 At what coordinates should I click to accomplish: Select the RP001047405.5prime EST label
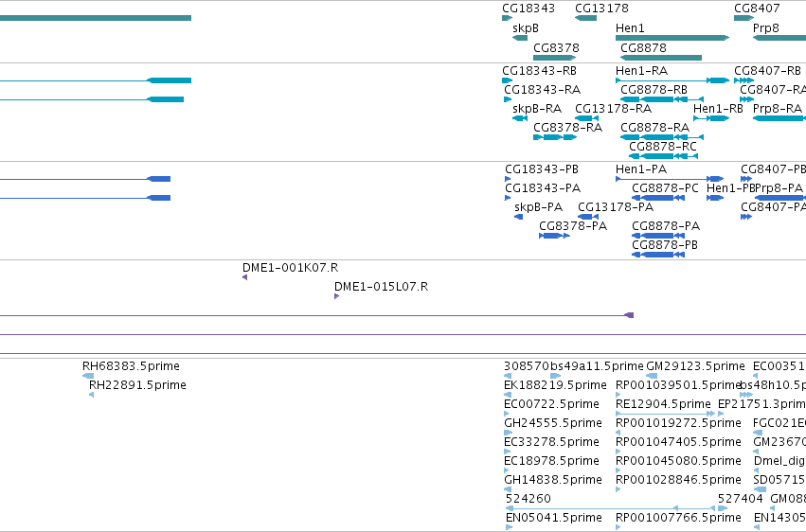[678, 442]
